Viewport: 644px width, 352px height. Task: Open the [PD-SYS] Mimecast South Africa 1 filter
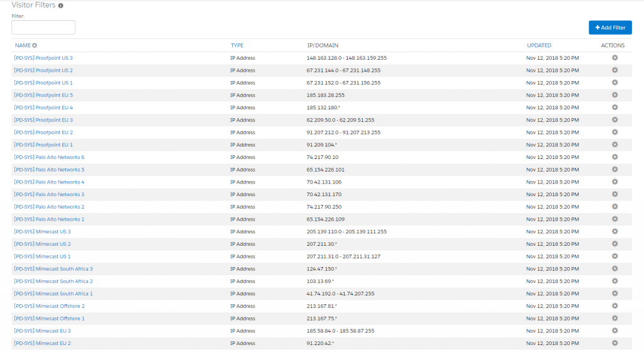coord(53,294)
